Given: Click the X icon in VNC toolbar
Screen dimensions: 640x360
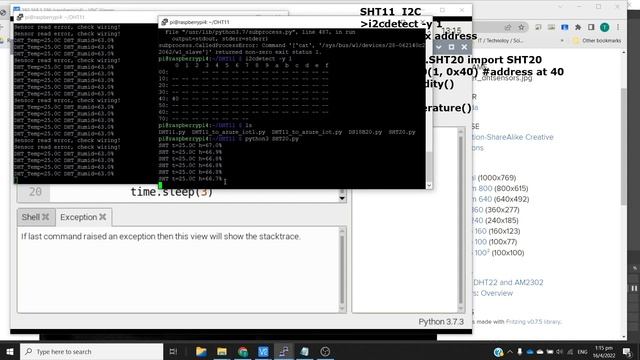Looking at the screenshot, I should [464, 47].
